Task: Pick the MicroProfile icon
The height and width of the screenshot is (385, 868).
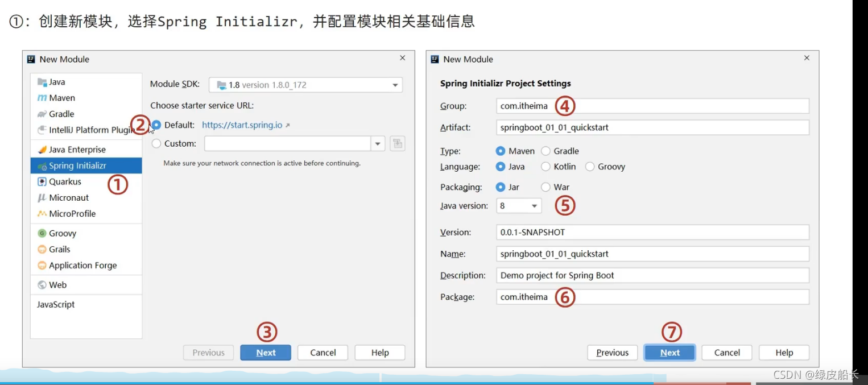Action: point(42,214)
